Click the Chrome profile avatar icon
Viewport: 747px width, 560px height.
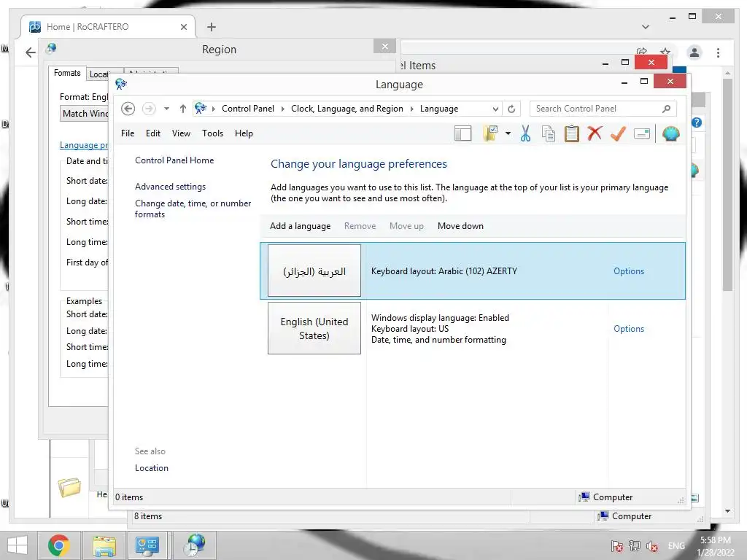(694, 52)
